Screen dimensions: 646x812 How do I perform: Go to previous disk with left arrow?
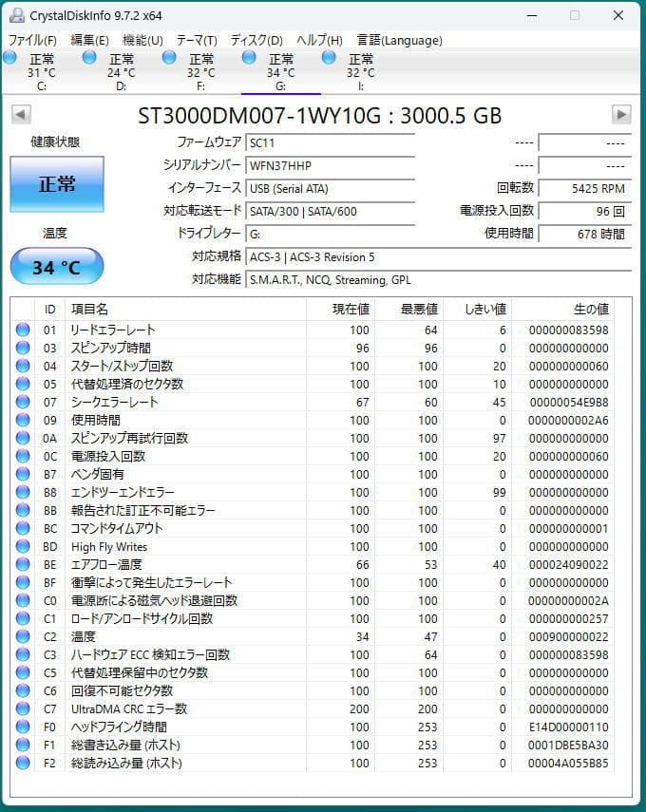click(x=21, y=115)
